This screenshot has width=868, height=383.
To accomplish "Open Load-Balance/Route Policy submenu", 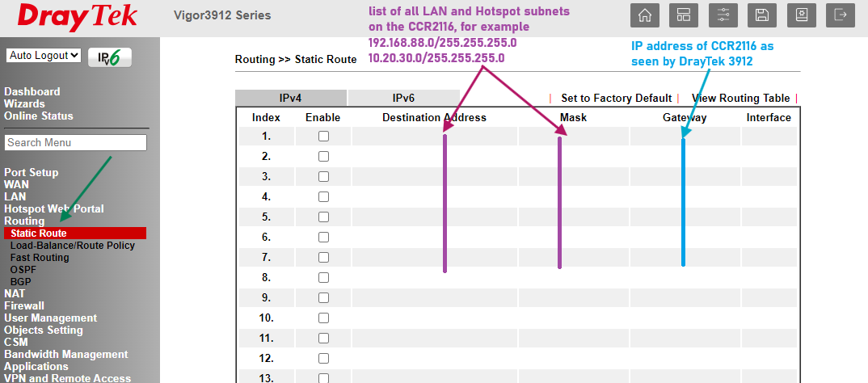I will pos(73,245).
